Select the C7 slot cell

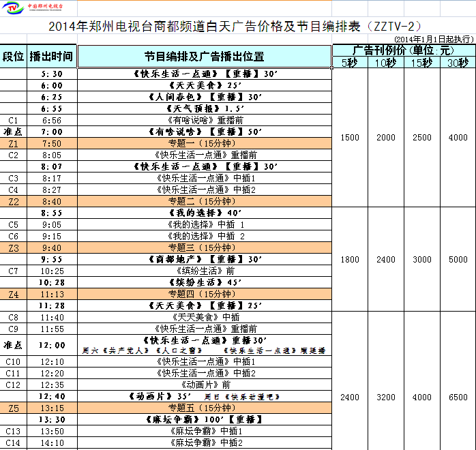coord(14,271)
